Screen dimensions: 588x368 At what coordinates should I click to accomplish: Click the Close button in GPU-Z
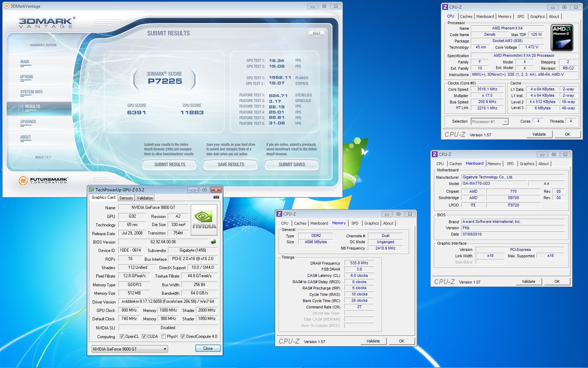[208, 348]
